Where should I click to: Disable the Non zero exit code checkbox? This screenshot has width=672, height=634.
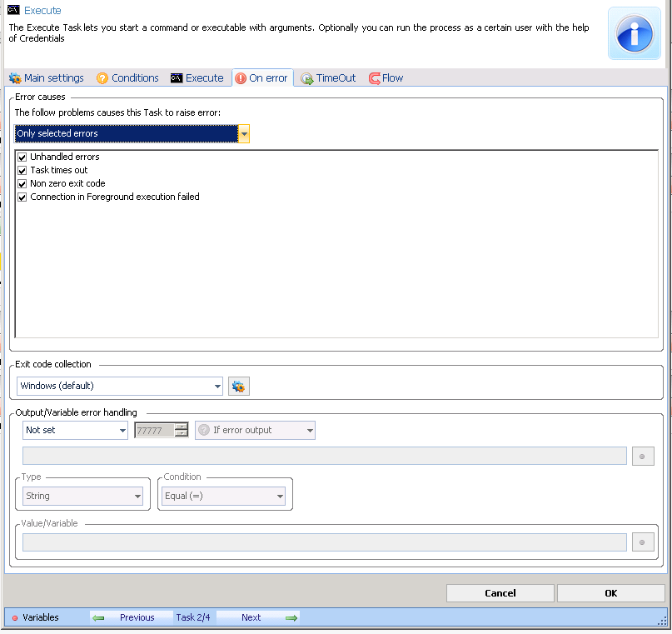(x=22, y=183)
